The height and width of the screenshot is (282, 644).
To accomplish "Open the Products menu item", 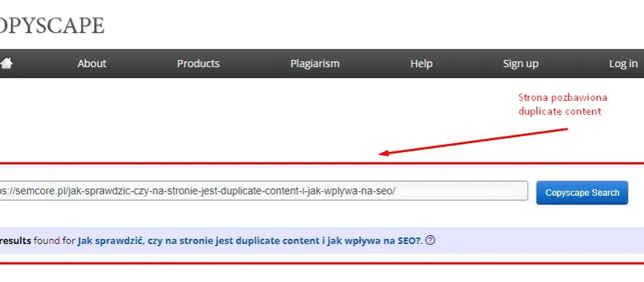I will tap(198, 64).
